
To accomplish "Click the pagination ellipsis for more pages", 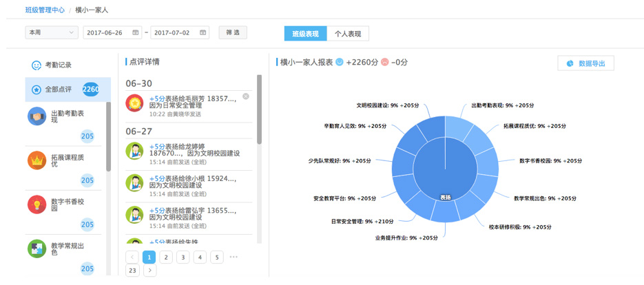I will [233, 257].
